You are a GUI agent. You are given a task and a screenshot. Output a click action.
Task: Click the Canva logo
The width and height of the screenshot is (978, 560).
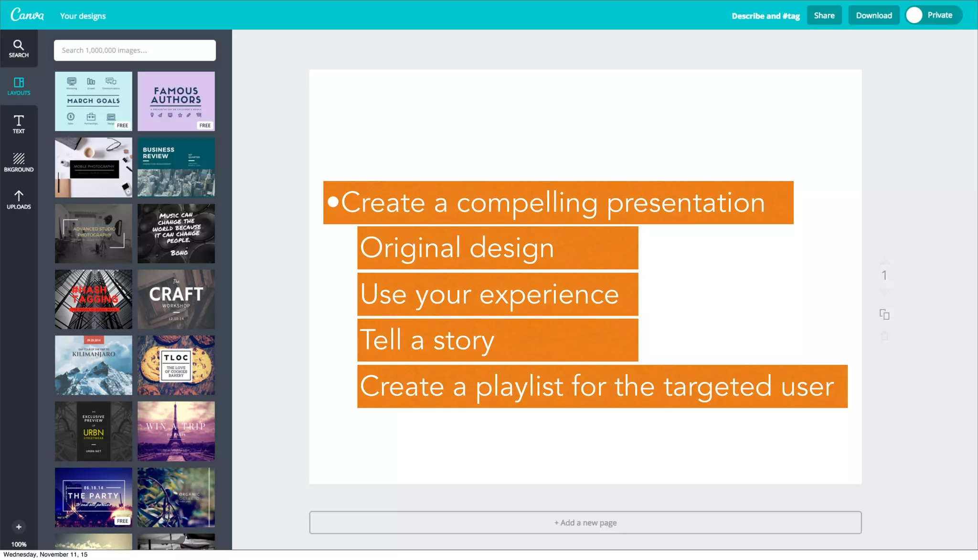pyautogui.click(x=27, y=15)
